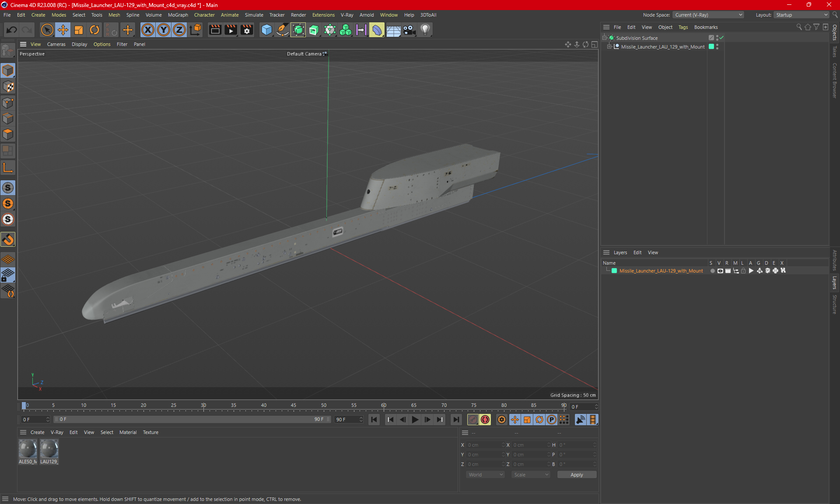Toggle the coordinate system icon
The image size is (840, 504).
point(196,30)
